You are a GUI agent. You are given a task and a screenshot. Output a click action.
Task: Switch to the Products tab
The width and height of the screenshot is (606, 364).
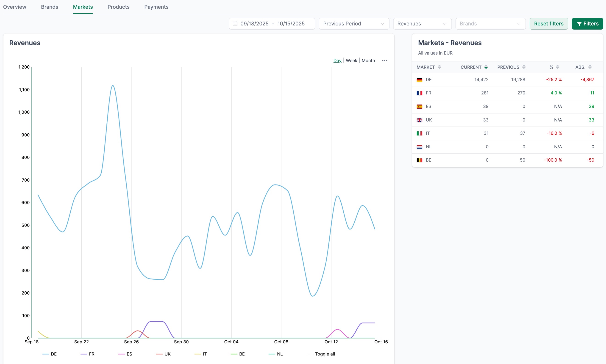pyautogui.click(x=118, y=7)
